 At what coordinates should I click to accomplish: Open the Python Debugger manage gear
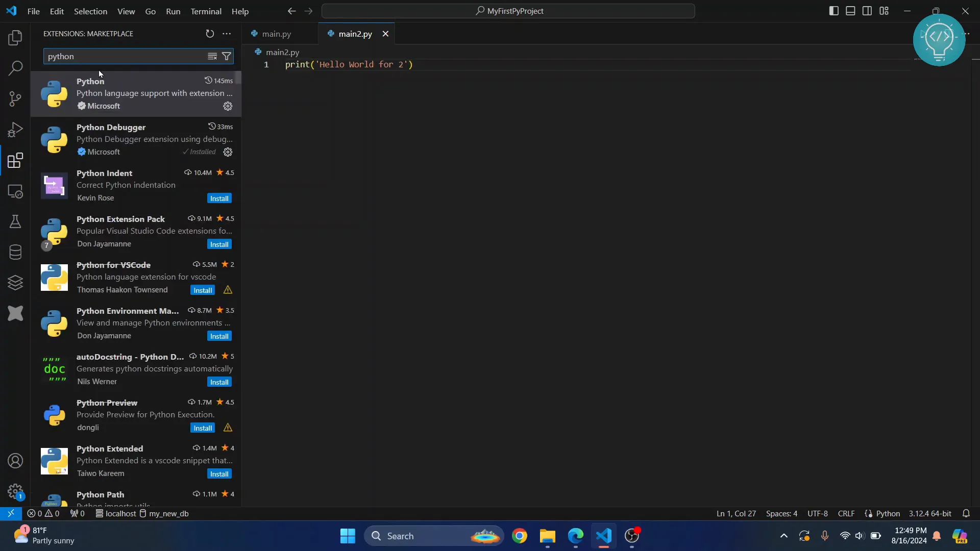pos(228,152)
